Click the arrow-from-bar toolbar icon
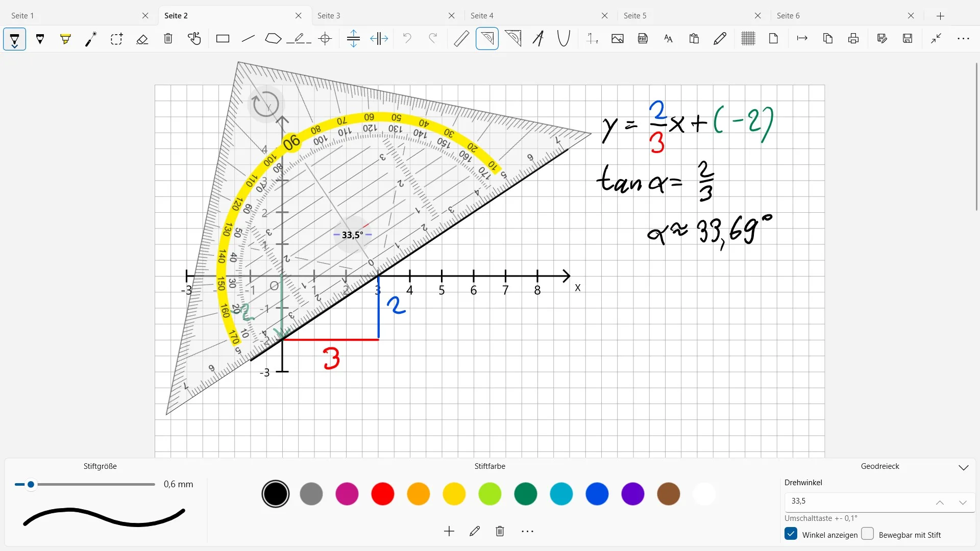Screen dimensions: 980x551 point(802,39)
